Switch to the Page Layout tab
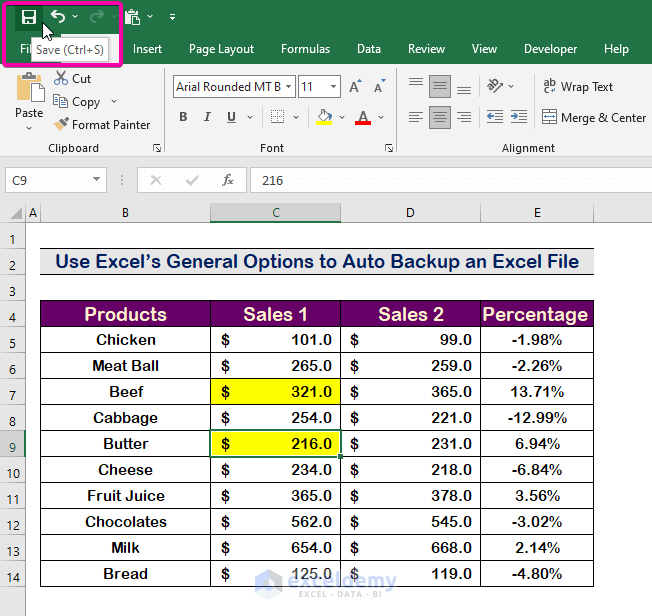The width and height of the screenshot is (652, 616). pyautogui.click(x=221, y=49)
